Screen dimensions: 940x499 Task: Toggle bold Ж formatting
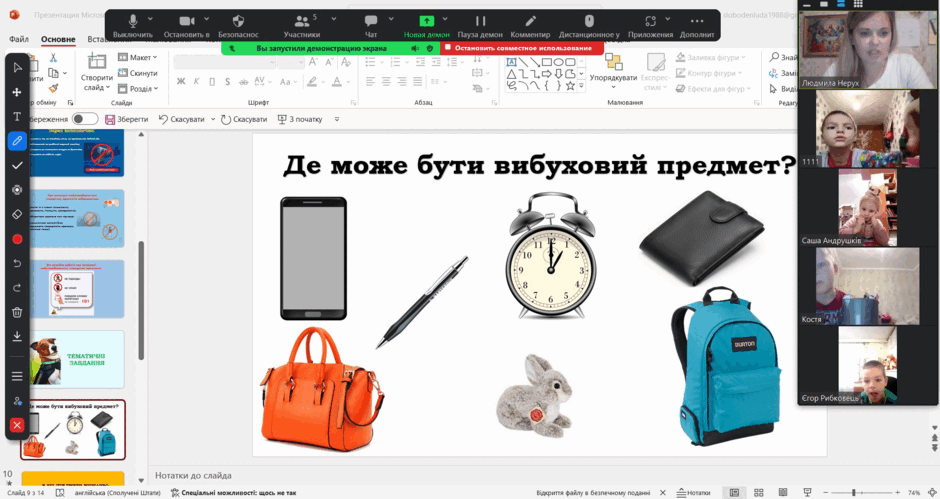click(x=180, y=82)
